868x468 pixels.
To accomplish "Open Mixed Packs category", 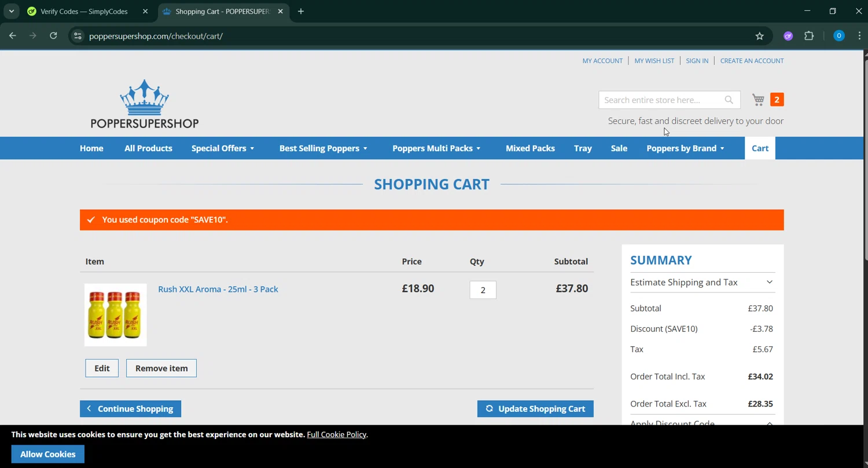I will (x=530, y=148).
